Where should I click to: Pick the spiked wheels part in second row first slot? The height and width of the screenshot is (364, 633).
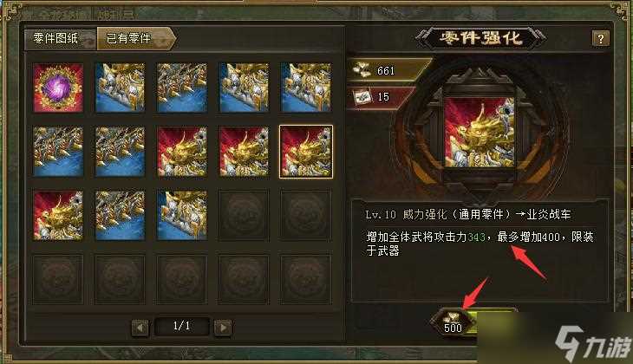point(58,152)
